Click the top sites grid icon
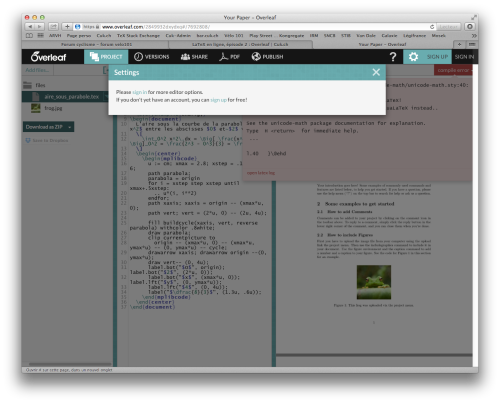Screen dimensions: 500x403 (41, 35)
